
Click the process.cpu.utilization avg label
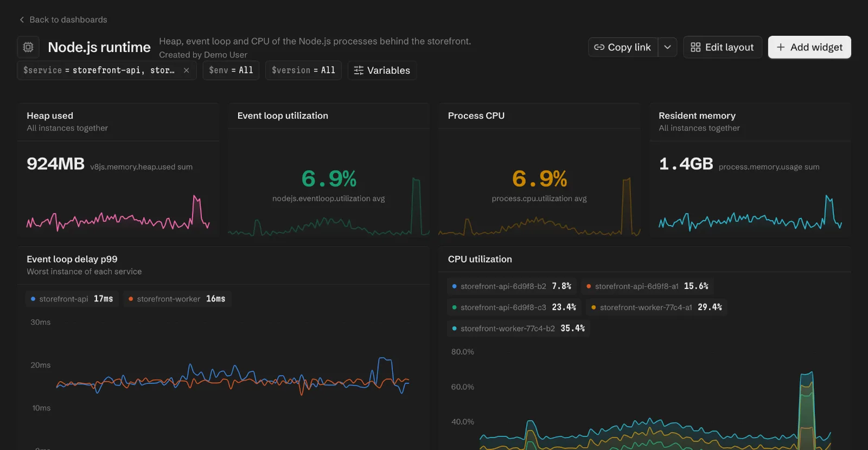click(539, 198)
